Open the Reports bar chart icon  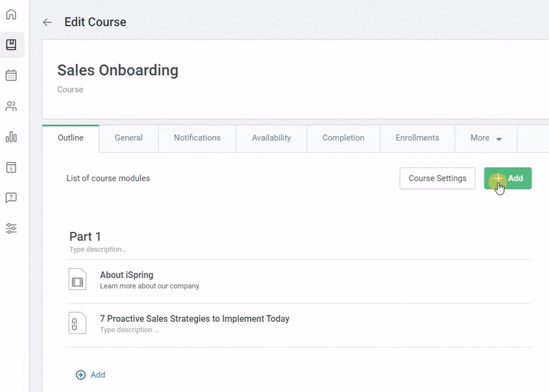pyautogui.click(x=11, y=137)
